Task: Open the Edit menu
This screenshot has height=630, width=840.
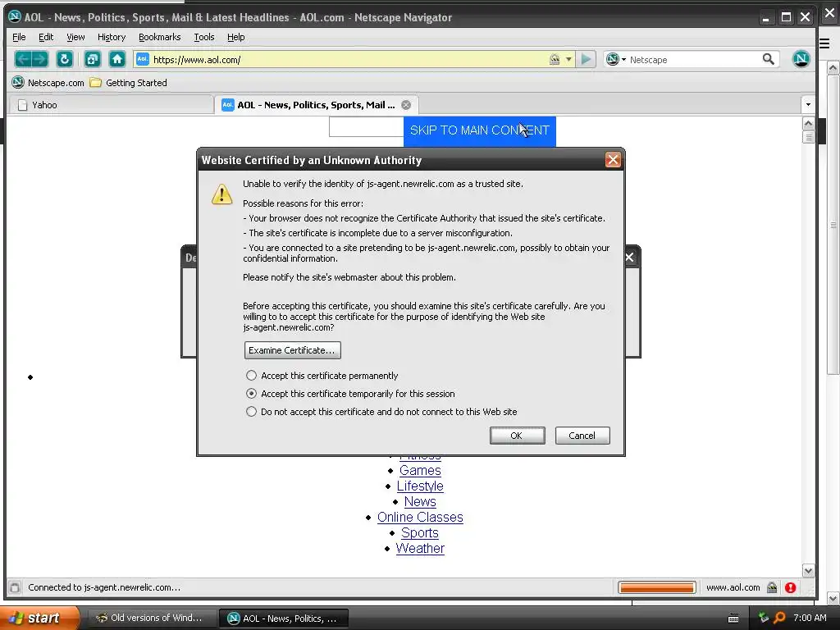Action: 46,37
